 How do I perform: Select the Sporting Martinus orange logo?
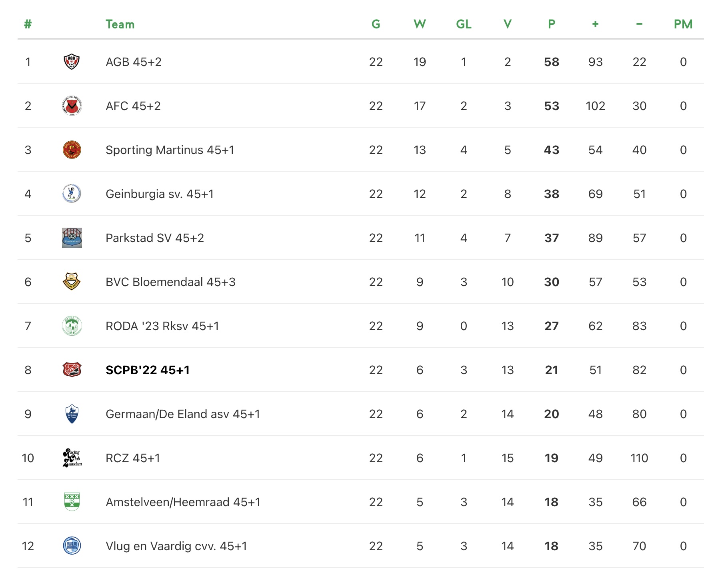coord(72,150)
